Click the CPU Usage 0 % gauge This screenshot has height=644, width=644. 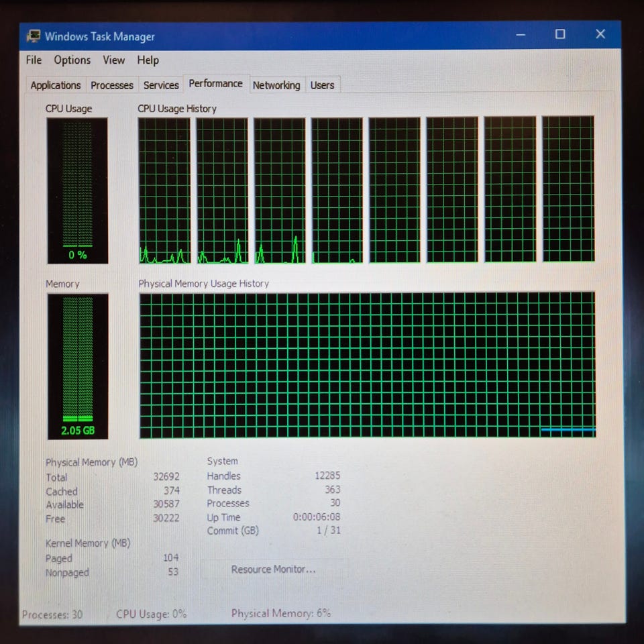coord(78,191)
